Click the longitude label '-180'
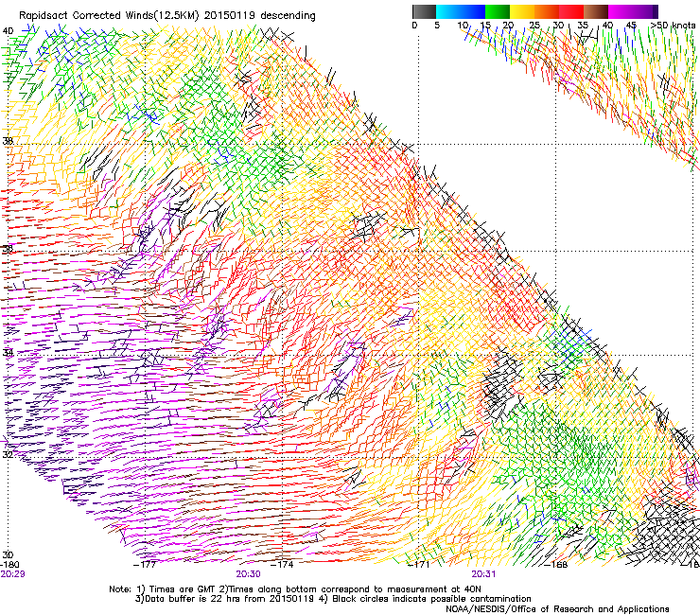Screen dimensions: 700x615 (9, 565)
